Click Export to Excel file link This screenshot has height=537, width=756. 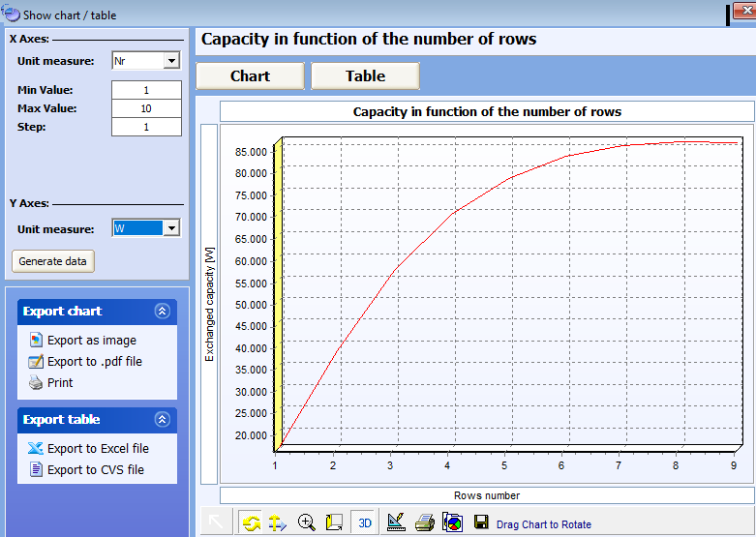click(98, 448)
